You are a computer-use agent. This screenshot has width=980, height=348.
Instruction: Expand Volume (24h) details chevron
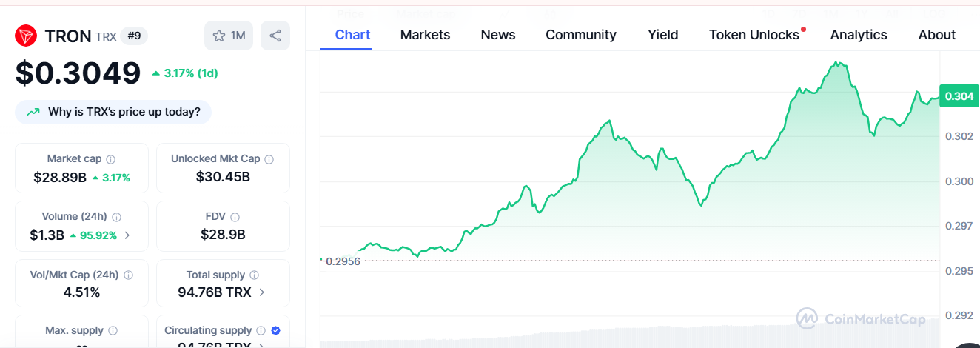coord(127,235)
